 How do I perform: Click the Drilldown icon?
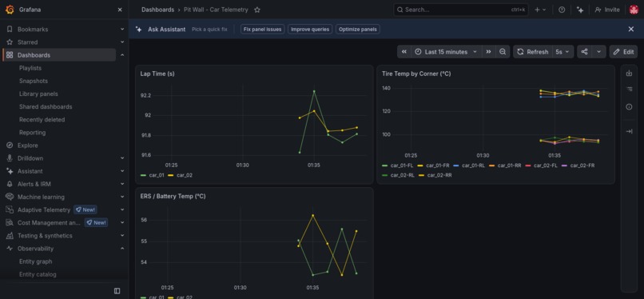pyautogui.click(x=10, y=158)
